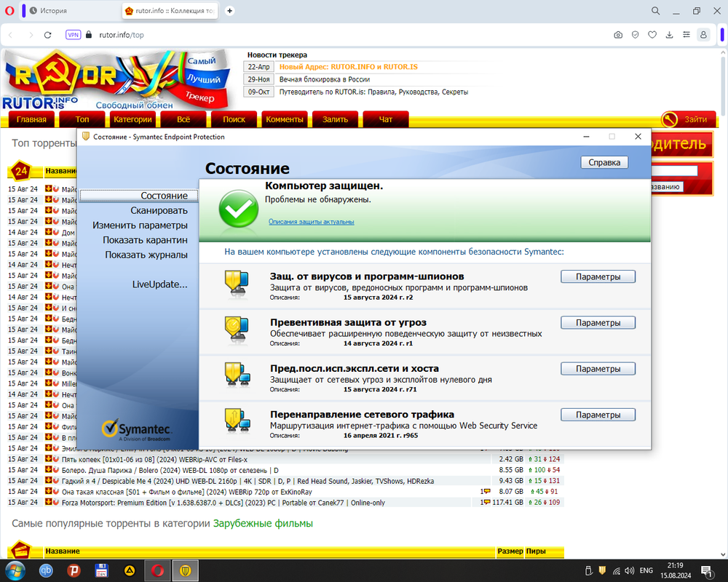Viewport: 728px width, 582px height.
Task: Open torrent 'Пять копеек [01x01-06 из 08]'
Action: coord(154,460)
